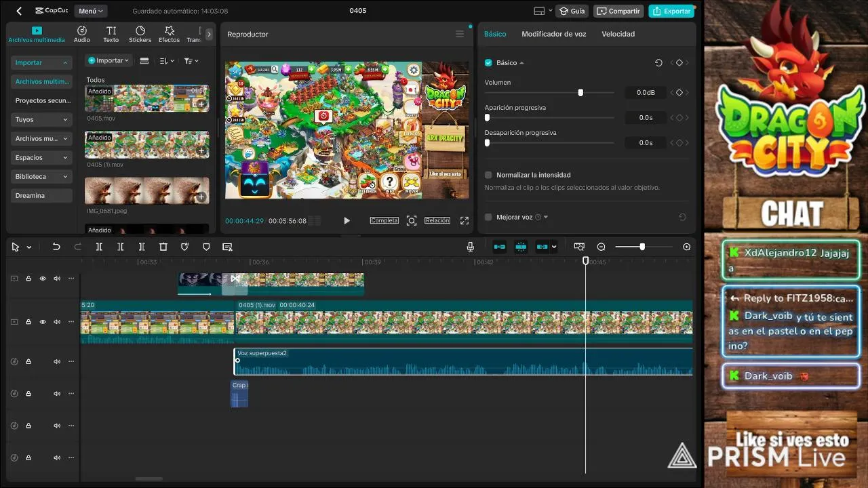Switch to Modificador de voz tab

(553, 34)
